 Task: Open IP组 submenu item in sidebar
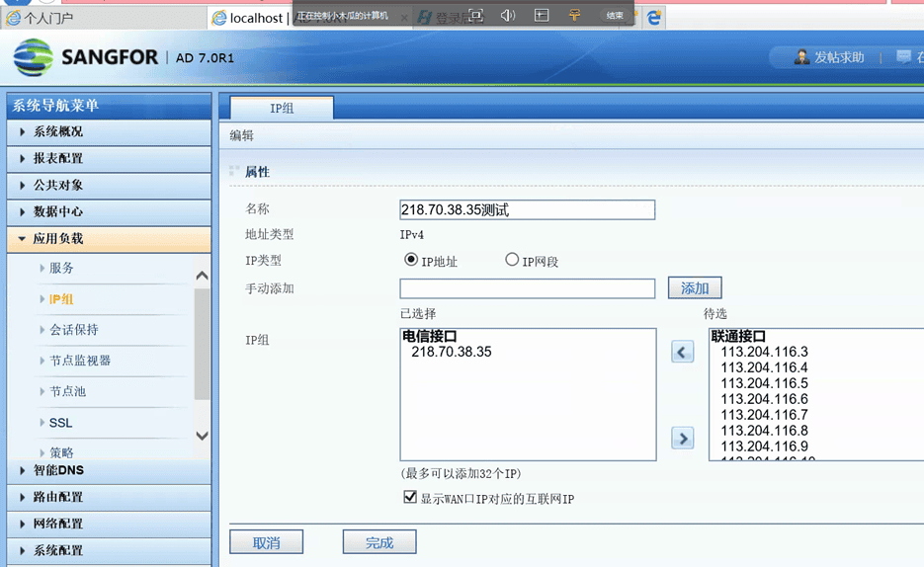[x=61, y=299]
